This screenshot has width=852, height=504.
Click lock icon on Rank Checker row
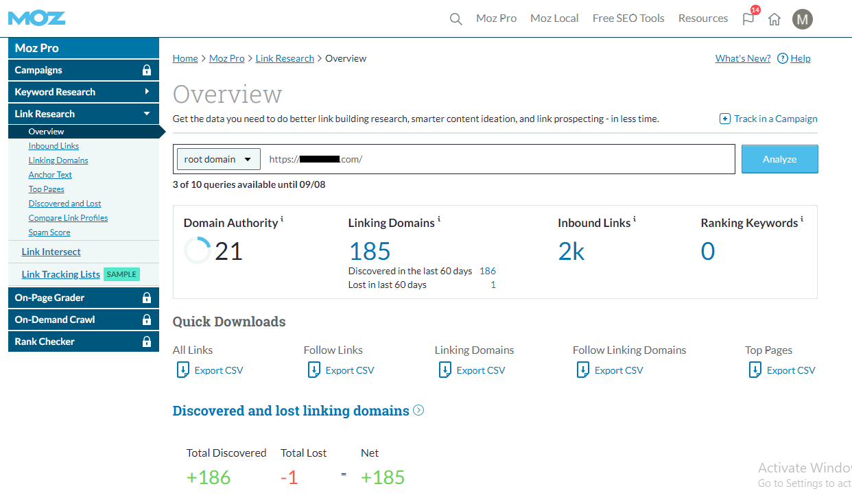coord(146,341)
